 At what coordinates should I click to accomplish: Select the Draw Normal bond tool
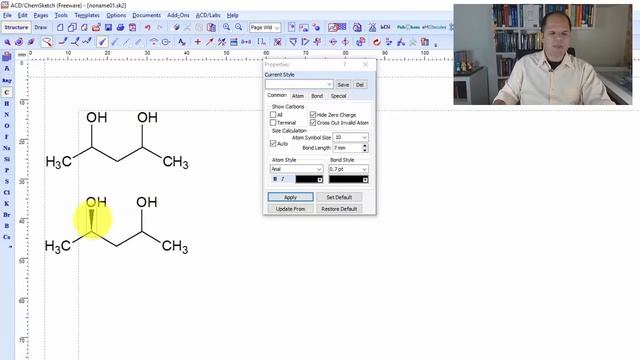[63, 42]
